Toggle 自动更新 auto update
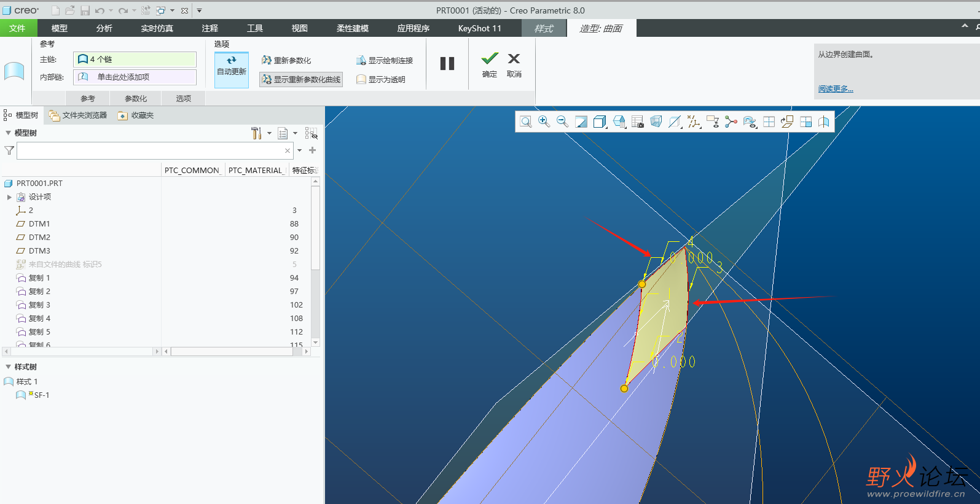 (232, 69)
